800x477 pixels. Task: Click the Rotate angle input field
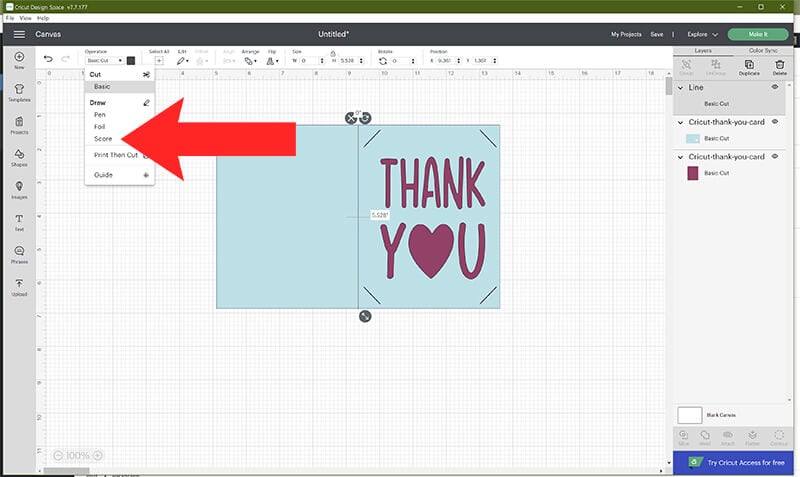coord(400,61)
